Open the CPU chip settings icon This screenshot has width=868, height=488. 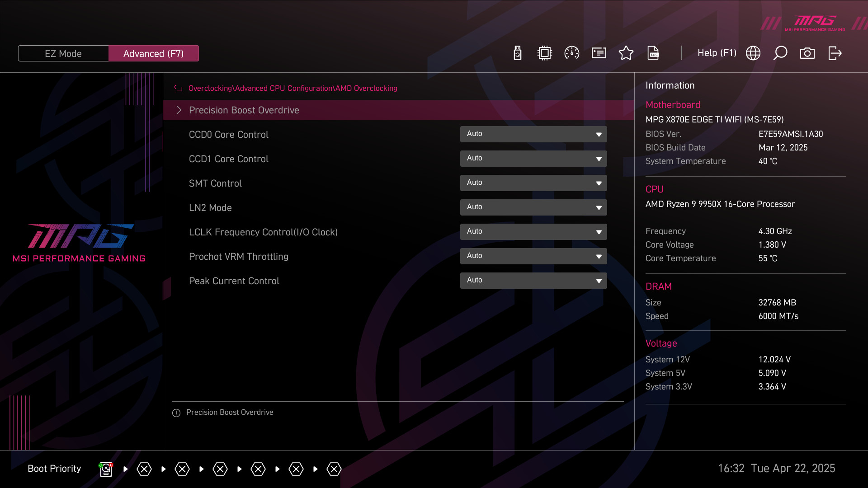coord(545,53)
